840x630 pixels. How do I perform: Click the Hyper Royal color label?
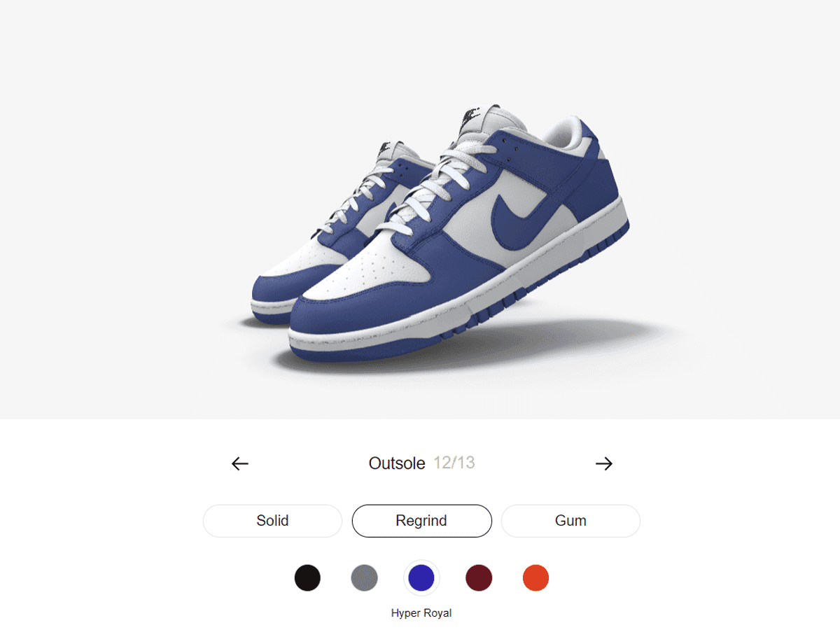point(421,613)
